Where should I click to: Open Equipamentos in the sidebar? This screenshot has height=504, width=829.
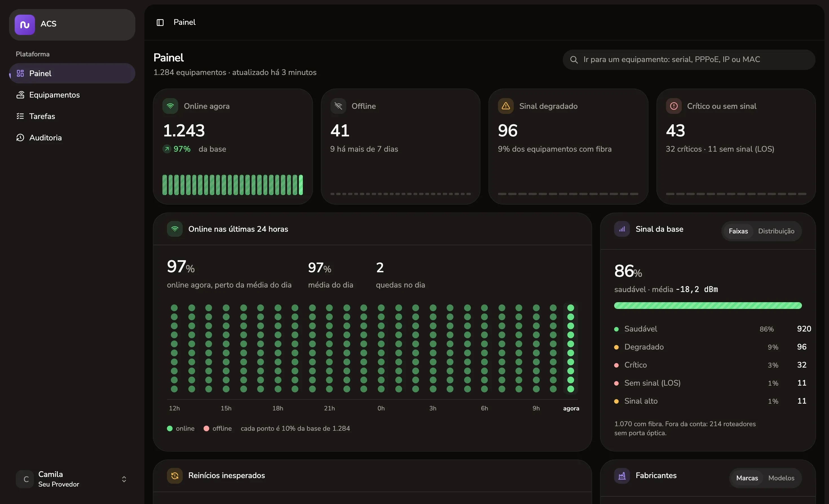pos(72,95)
